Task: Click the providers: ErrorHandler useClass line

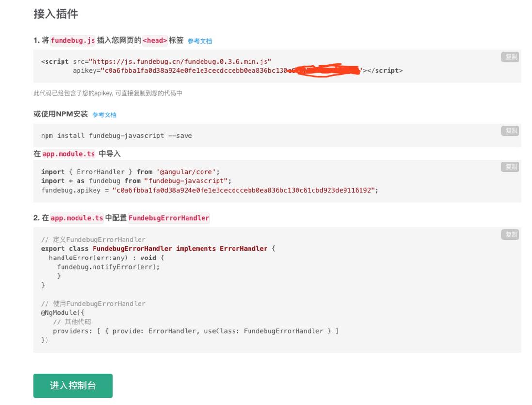Action: pos(196,331)
